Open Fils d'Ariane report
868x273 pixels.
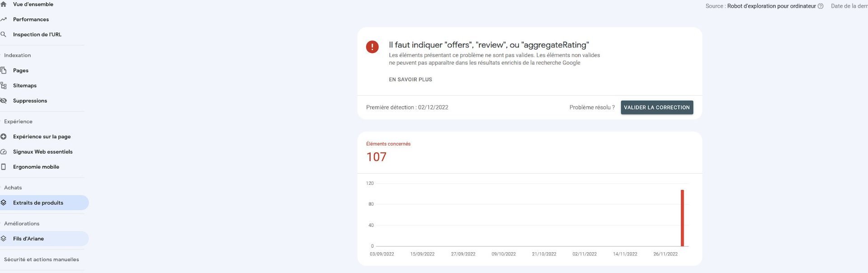pos(28,239)
